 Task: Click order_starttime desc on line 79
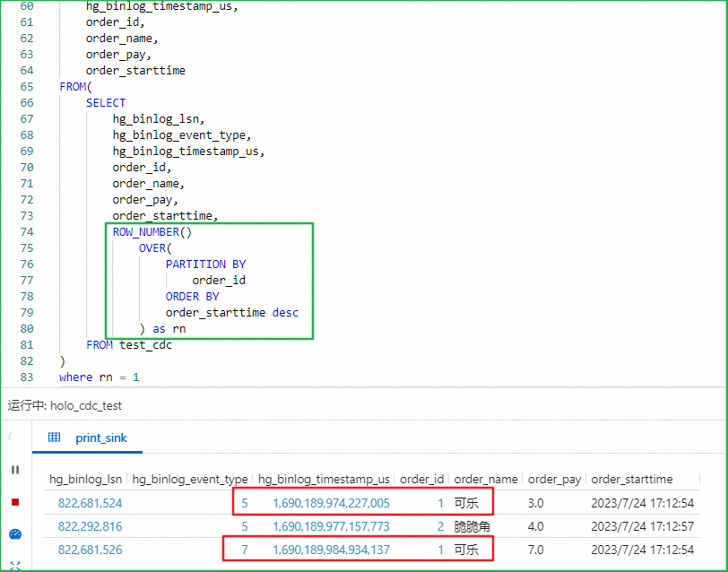[x=232, y=313]
